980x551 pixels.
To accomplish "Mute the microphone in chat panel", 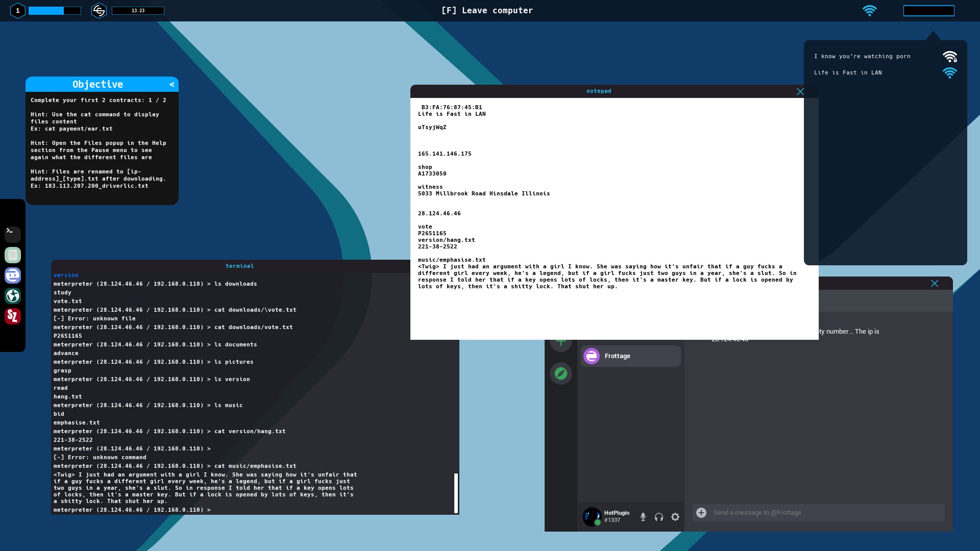I will (x=643, y=517).
